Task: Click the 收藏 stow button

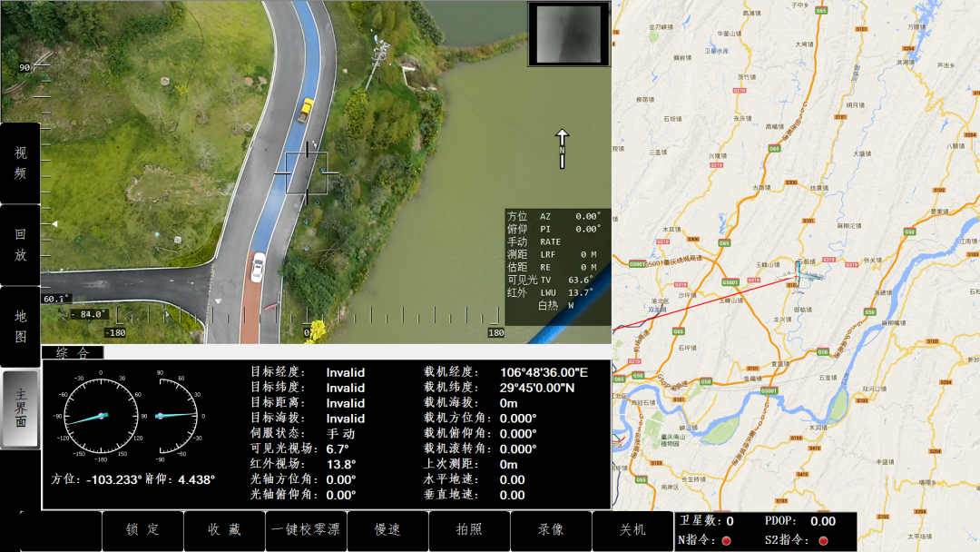Action: coord(224,530)
